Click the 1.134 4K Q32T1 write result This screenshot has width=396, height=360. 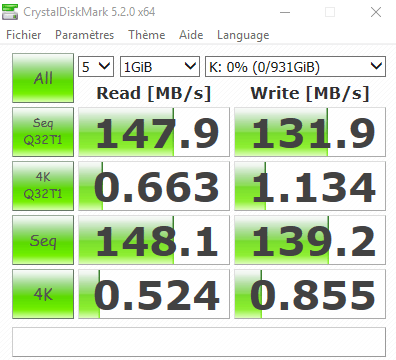(x=310, y=186)
